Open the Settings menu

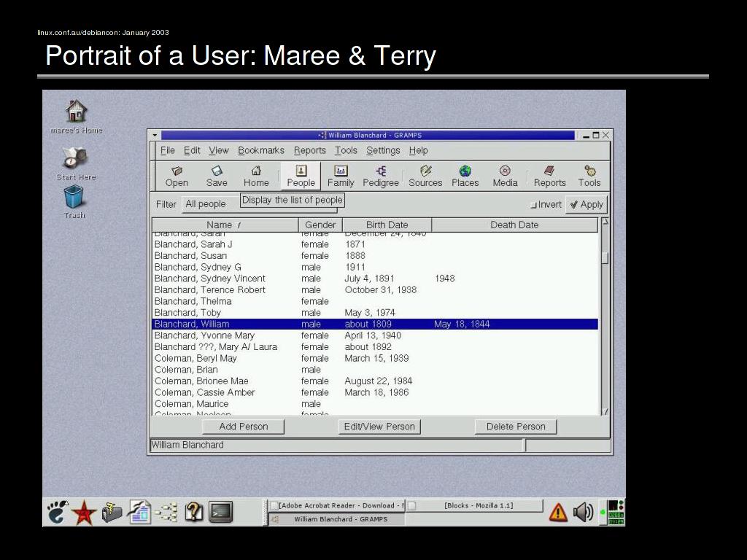[382, 150]
